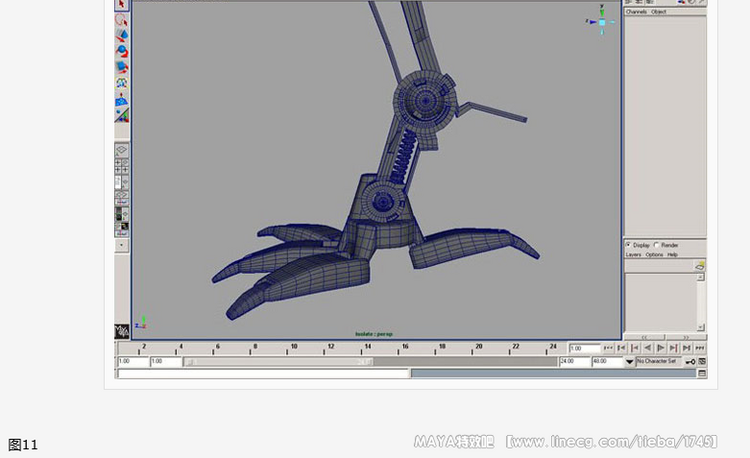The height and width of the screenshot is (458, 750).
Task: Create a new layer in layer editor
Action: point(700,265)
